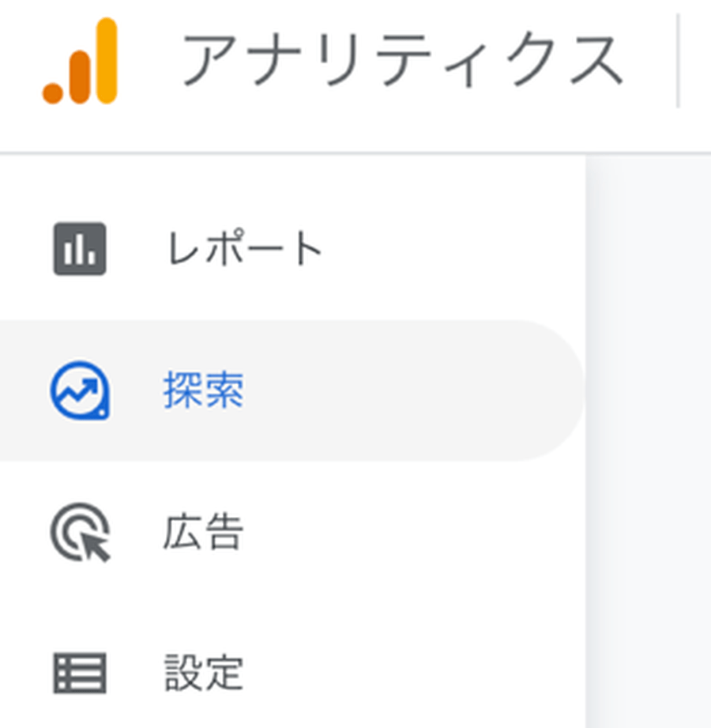Click the vertical divider beside the アナリティクス title

click(x=678, y=60)
